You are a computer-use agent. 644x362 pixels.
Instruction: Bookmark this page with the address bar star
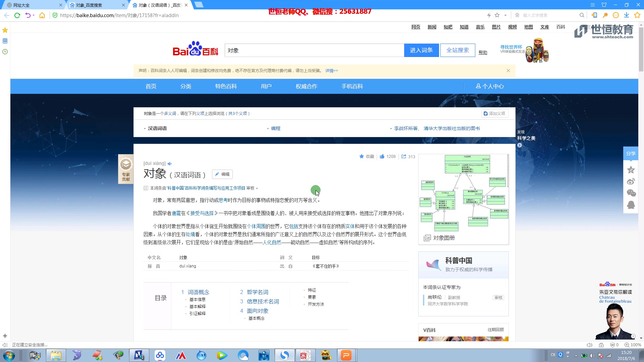[x=497, y=15]
